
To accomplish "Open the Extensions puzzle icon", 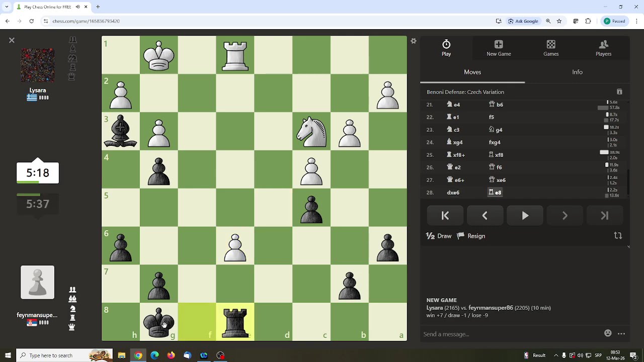I will [588, 21].
